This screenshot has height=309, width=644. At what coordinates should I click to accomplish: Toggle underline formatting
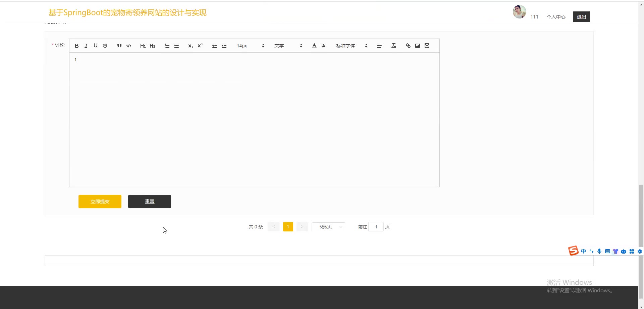tap(96, 46)
